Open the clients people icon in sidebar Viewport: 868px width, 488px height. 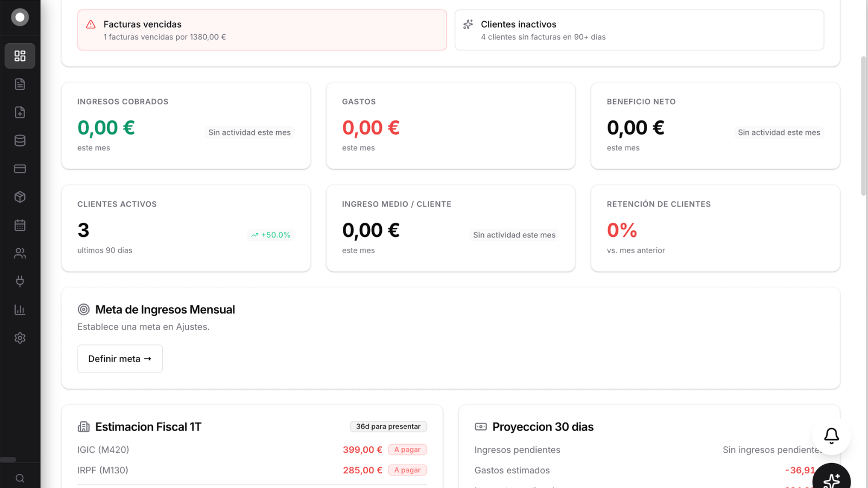(x=20, y=253)
